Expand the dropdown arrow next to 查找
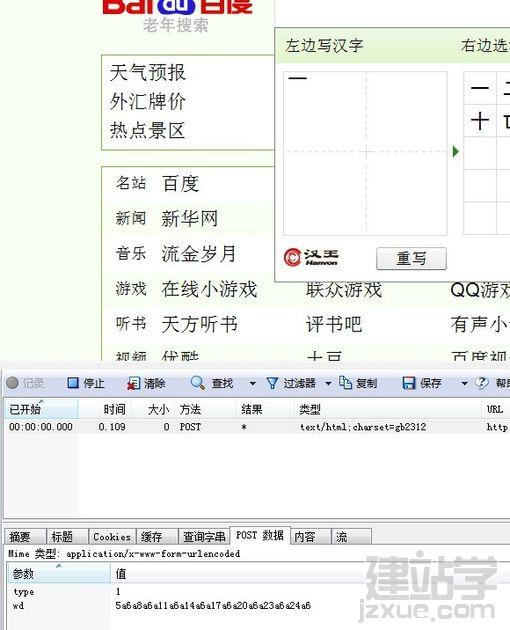This screenshot has width=510, height=630. pyautogui.click(x=252, y=383)
